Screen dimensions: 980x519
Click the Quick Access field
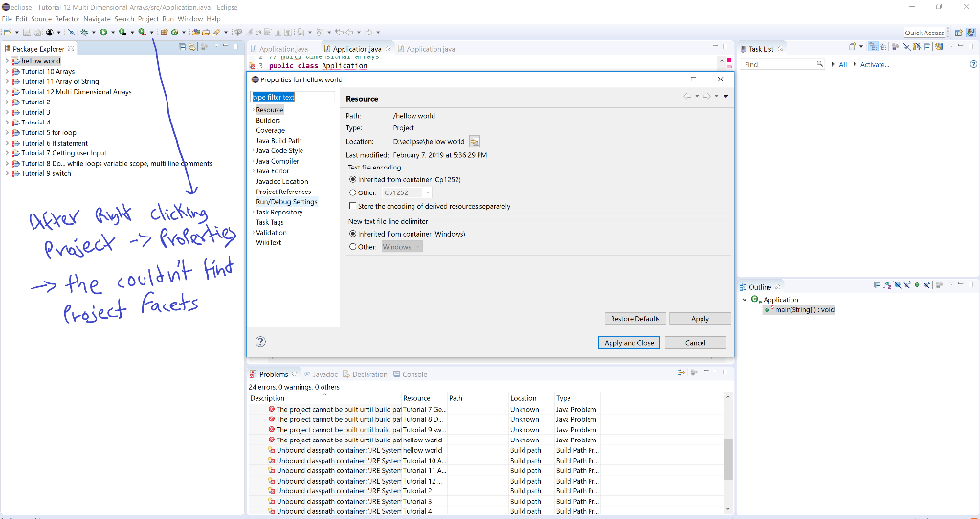click(924, 33)
